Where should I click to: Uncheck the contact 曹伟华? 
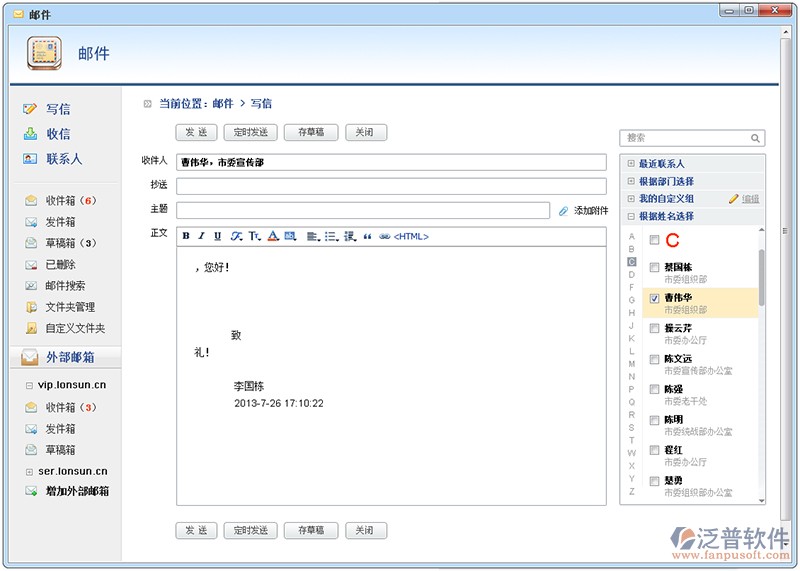(x=654, y=298)
